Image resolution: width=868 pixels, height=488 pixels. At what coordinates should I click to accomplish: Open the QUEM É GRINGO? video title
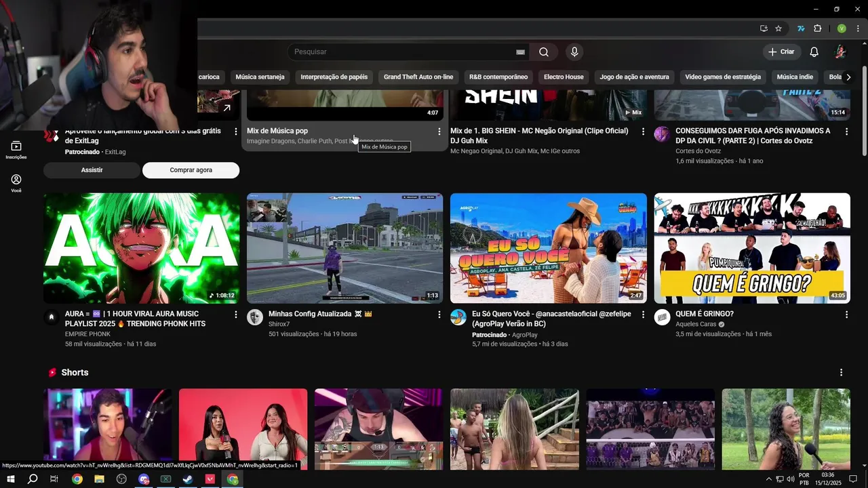tap(705, 314)
